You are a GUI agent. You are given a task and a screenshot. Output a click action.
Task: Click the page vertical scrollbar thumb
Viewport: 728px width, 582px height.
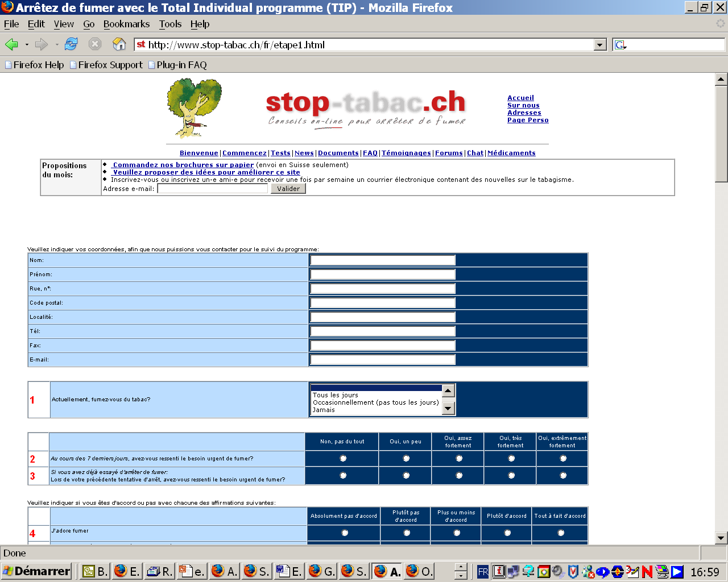(x=721, y=134)
